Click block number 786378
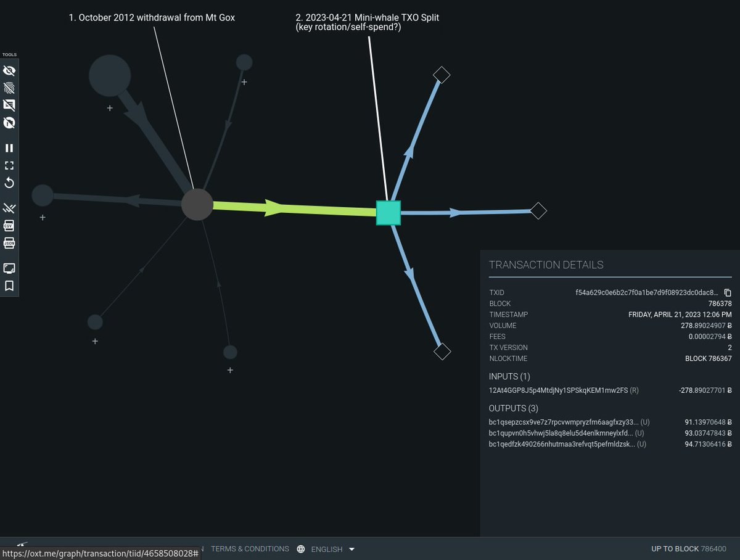This screenshot has width=740, height=560. [x=720, y=303]
